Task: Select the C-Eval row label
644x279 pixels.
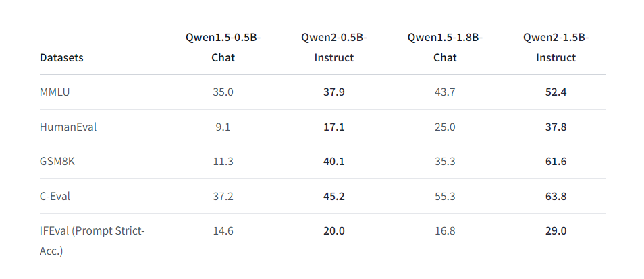Action: click(x=55, y=196)
